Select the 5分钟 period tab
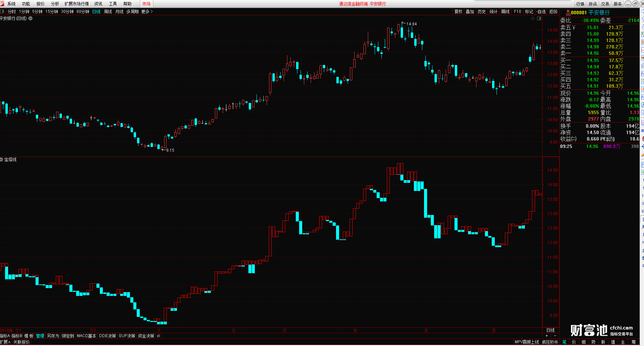Image resolution: width=644 pixels, height=346 pixels. pyautogui.click(x=37, y=12)
